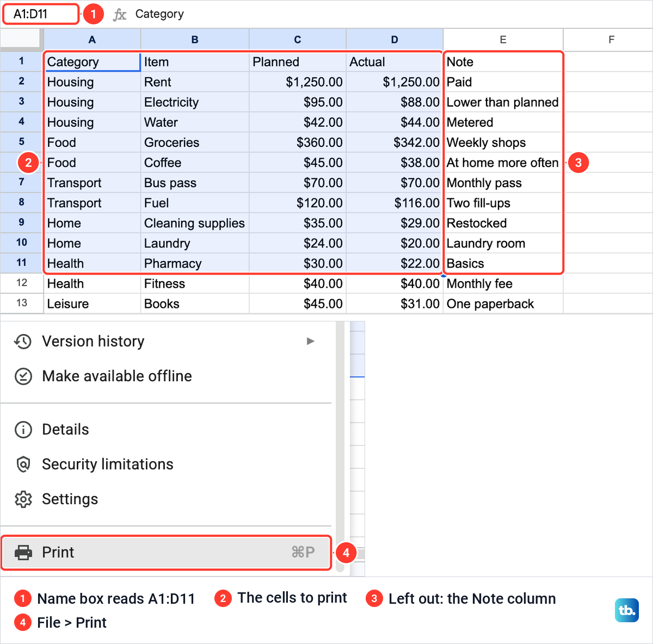Select column E header
653x644 pixels.
[x=503, y=39]
